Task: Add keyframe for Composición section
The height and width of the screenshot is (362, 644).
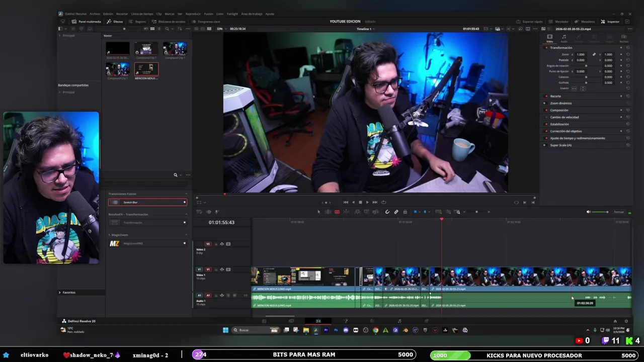Action: pyautogui.click(x=621, y=110)
